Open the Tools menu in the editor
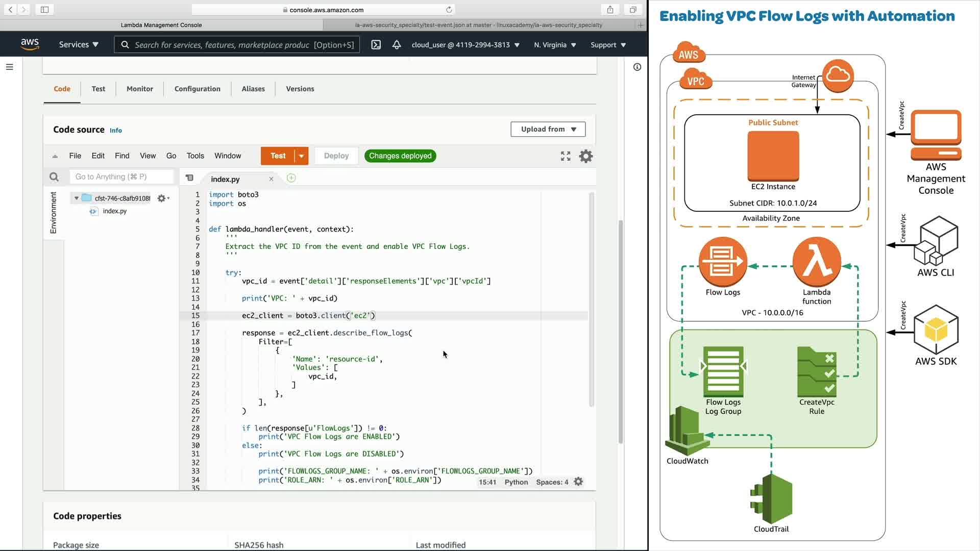 click(195, 156)
